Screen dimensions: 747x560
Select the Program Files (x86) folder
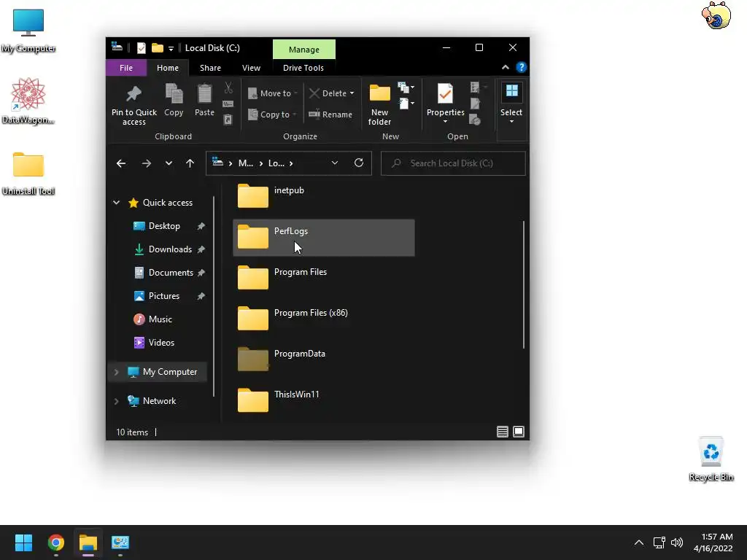324,319
